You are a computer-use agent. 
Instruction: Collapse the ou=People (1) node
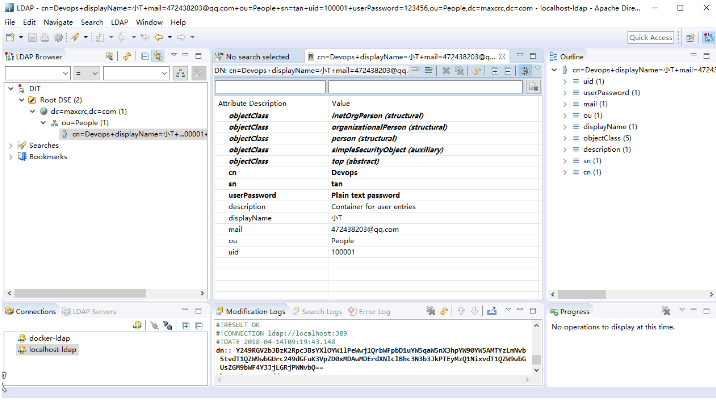43,123
